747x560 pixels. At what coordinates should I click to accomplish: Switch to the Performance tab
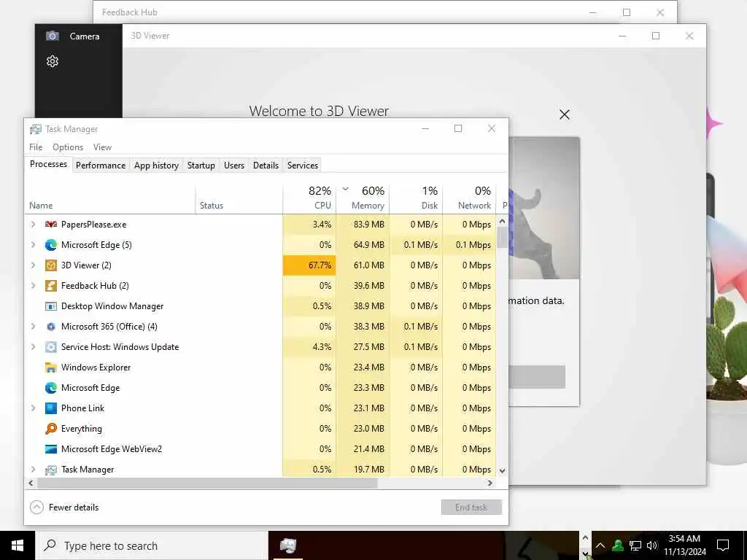click(x=101, y=166)
